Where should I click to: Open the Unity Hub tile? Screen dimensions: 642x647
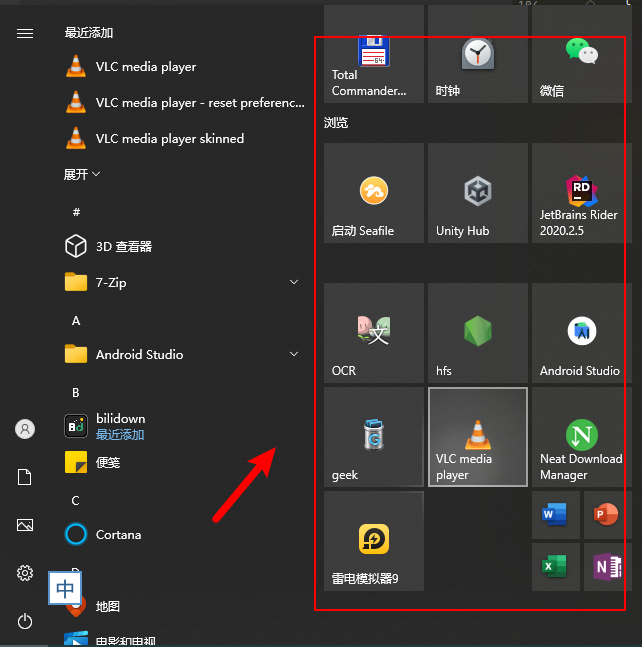(478, 193)
